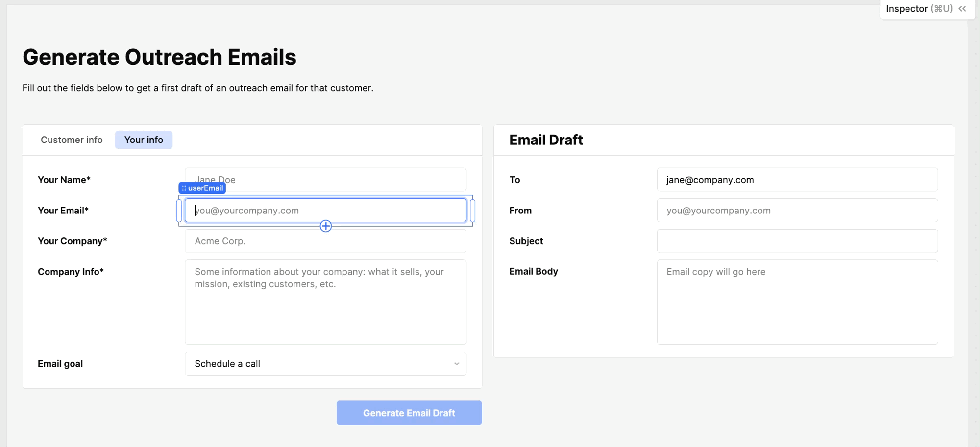Image resolution: width=980 pixels, height=447 pixels.
Task: Click the plus icon below the userEmail field
Action: 326,226
